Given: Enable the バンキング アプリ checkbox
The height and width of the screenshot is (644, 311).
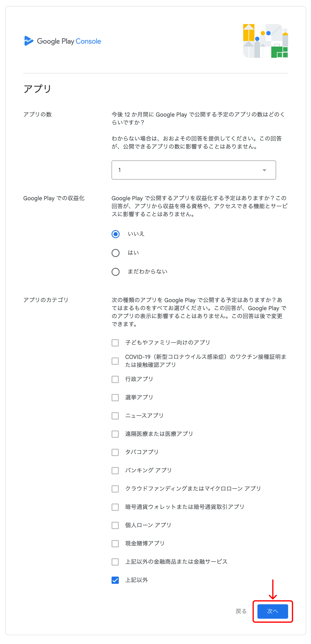Looking at the screenshot, I should (x=115, y=470).
